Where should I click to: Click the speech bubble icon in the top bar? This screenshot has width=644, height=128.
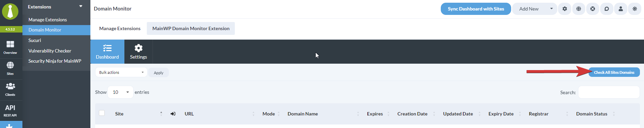tap(607, 9)
